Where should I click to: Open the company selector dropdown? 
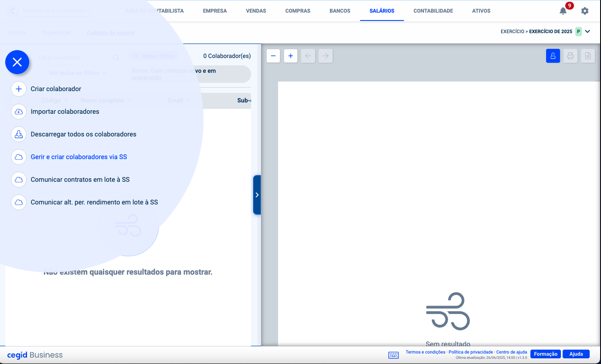pos(57,10)
